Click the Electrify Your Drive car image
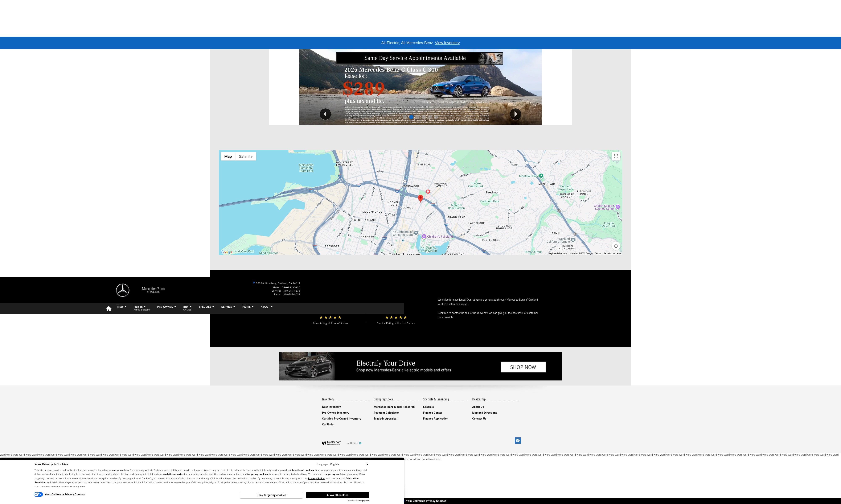Viewport: 841px width, 504px height. click(x=307, y=366)
